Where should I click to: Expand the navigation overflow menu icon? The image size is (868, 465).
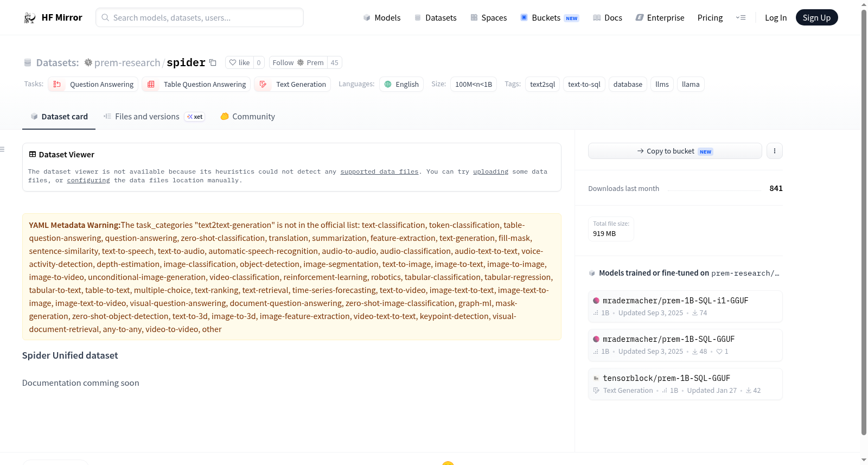pos(741,18)
